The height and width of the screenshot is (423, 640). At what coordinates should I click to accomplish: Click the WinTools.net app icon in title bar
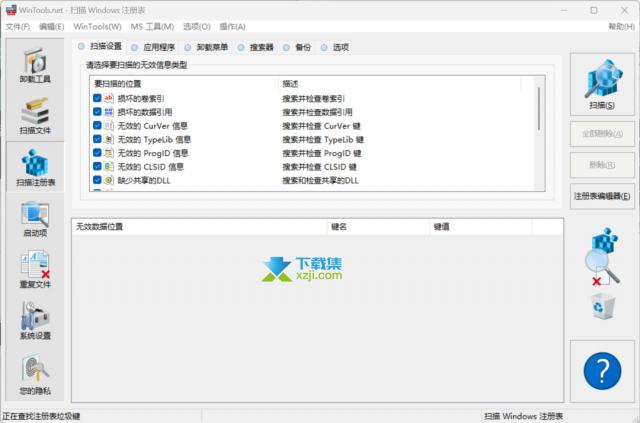pos(11,10)
